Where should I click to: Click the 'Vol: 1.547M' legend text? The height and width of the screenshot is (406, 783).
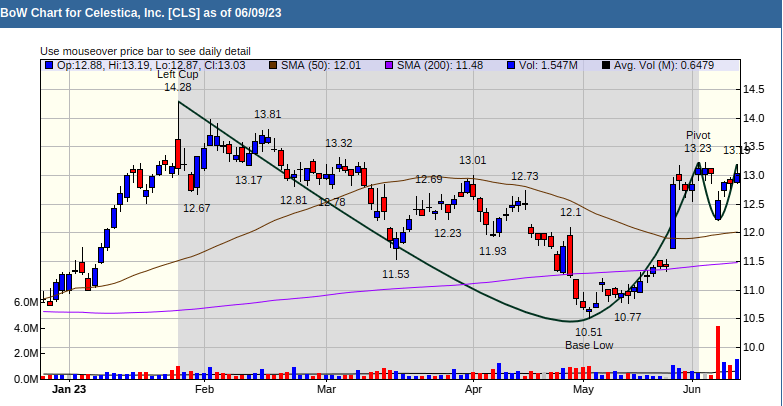tap(548, 65)
